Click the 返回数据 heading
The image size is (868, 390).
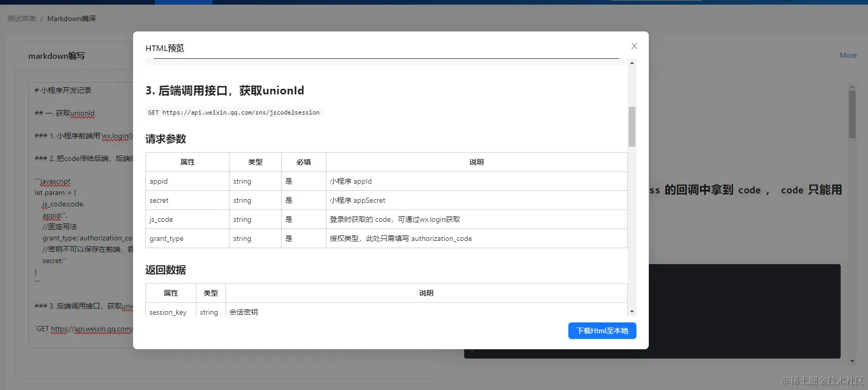(x=166, y=270)
